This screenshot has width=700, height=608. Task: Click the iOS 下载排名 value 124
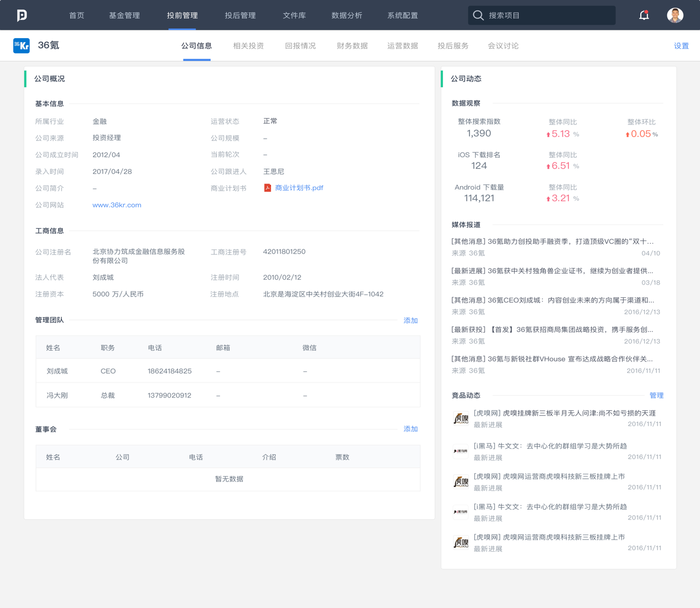click(479, 166)
